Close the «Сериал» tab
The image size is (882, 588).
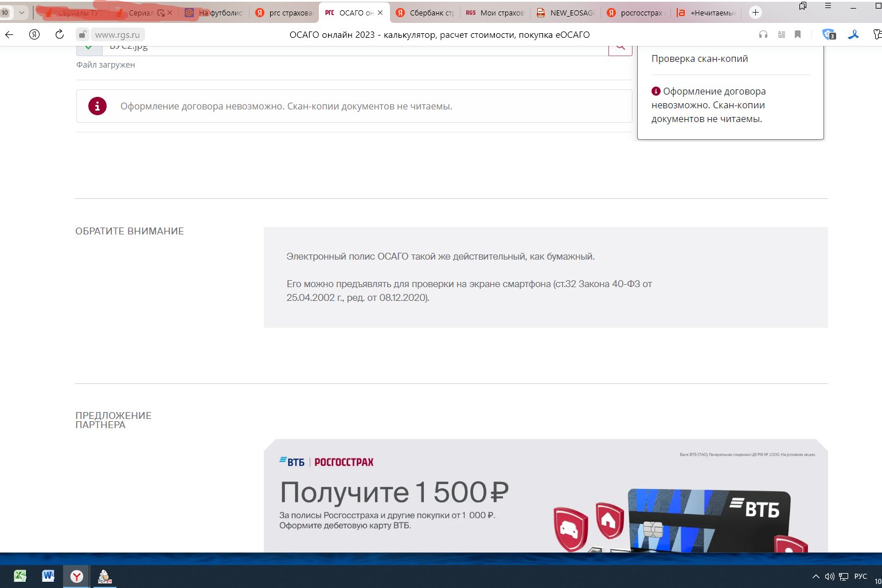point(170,12)
